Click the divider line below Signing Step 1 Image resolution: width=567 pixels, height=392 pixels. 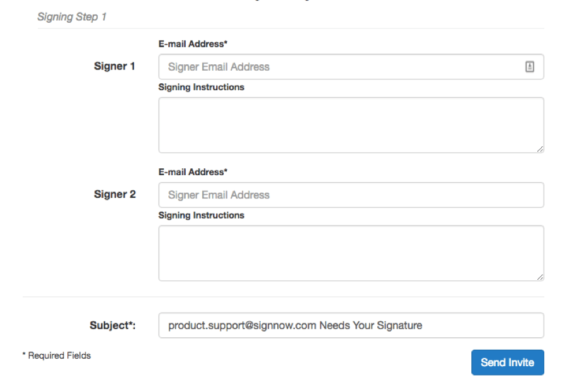[290, 28]
